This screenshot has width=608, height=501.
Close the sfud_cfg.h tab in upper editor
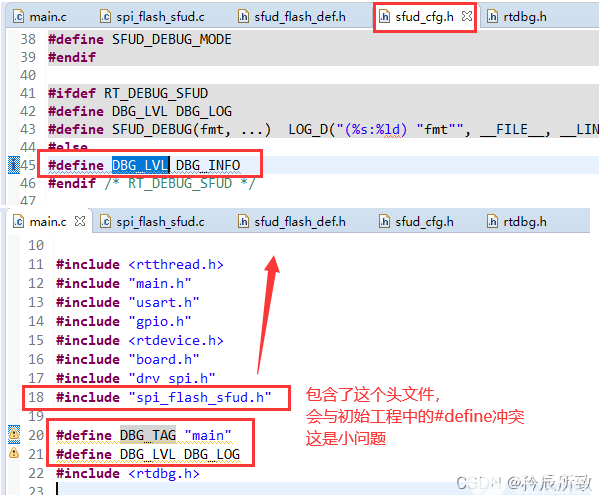(x=467, y=16)
